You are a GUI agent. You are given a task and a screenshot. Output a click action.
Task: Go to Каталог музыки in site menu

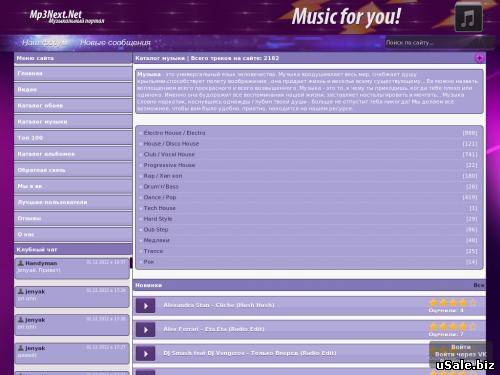(73, 122)
